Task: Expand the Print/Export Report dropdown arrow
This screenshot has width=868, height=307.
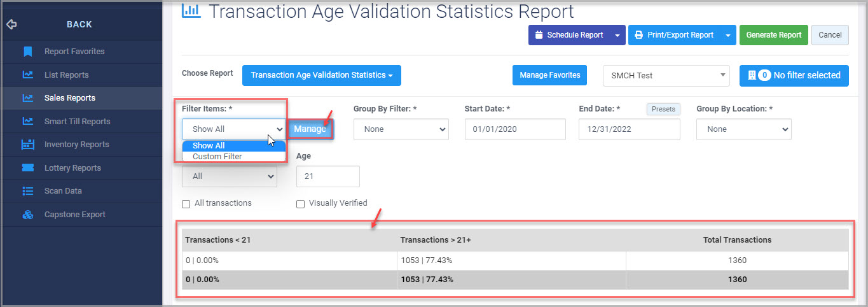Action: point(728,35)
